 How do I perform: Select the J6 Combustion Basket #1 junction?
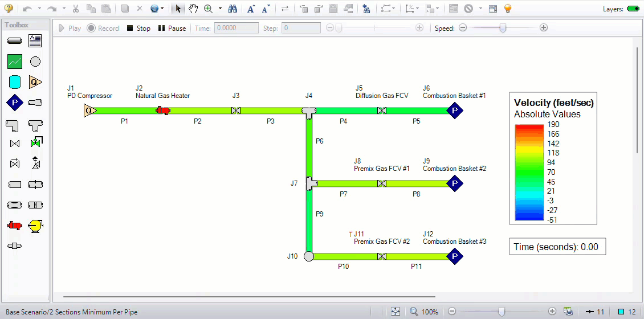tap(454, 111)
